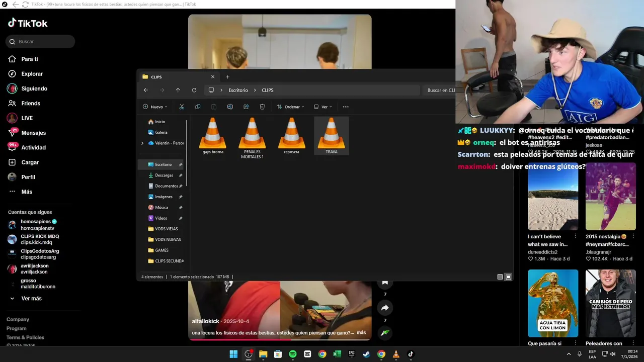
Task: Open VLC from the taskbar
Action: click(396, 354)
